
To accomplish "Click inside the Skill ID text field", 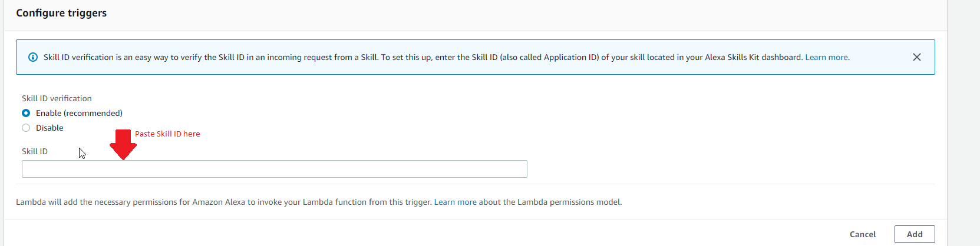I will pyautogui.click(x=274, y=169).
